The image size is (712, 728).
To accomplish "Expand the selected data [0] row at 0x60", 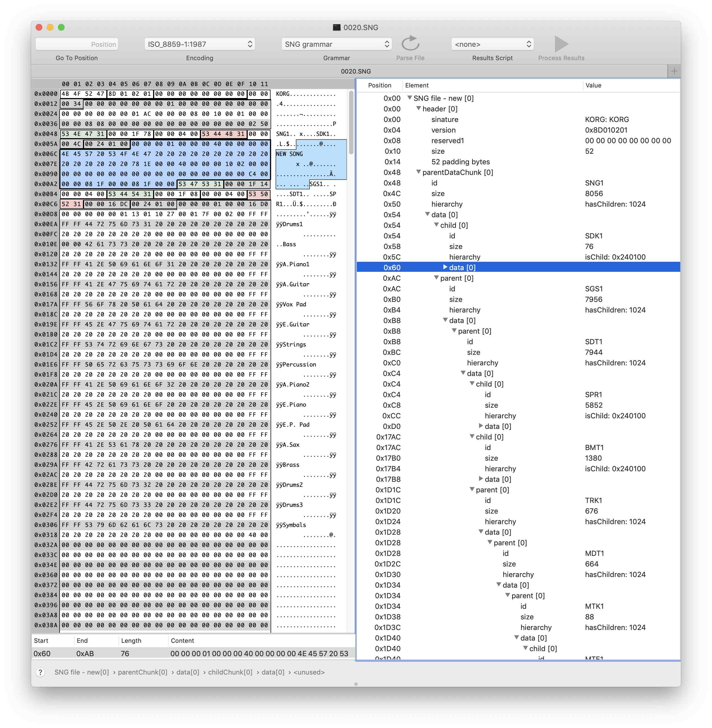I will click(x=445, y=267).
